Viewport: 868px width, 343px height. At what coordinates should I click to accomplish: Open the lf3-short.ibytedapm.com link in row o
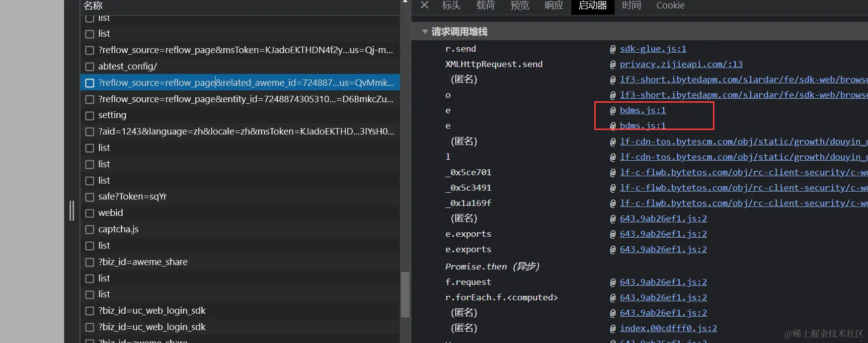pos(744,95)
